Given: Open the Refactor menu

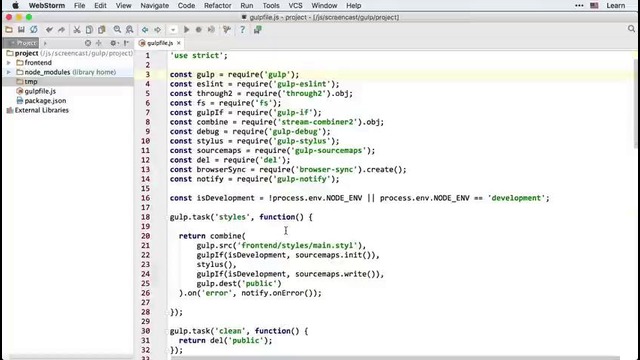Looking at the screenshot, I should pyautogui.click(x=218, y=6).
